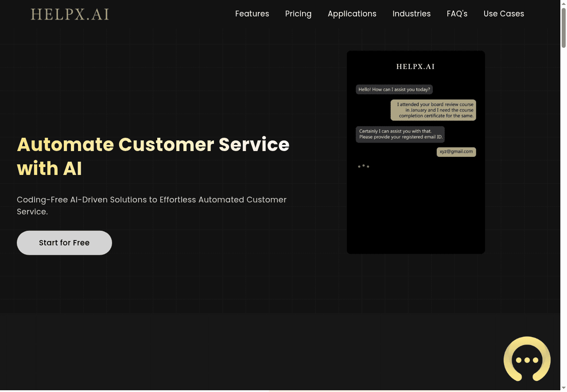Click the 'Hello! How can I assist you today?' bubble
Screen dimensions: 567x392
pos(394,89)
